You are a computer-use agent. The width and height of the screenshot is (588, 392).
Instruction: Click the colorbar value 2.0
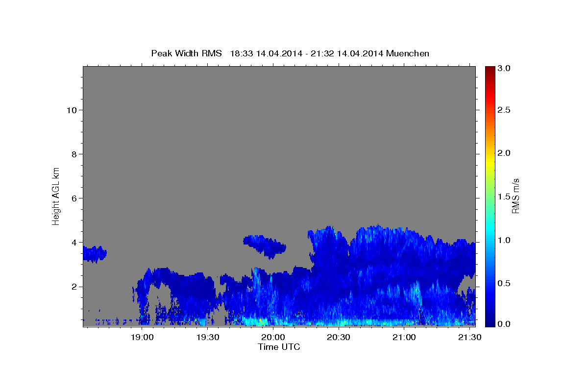[504, 153]
